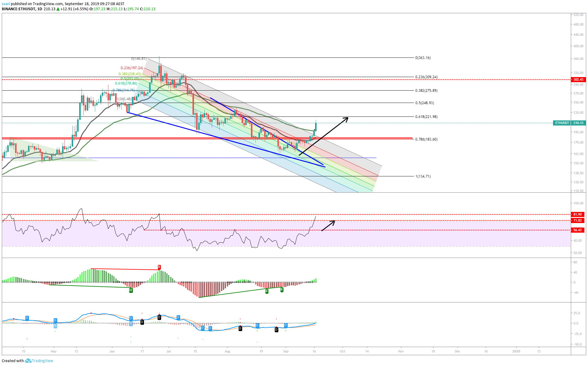Screen dimensions: 588x366
Task: Select the 0(363.16) Fibonacci label
Action: pyautogui.click(x=423, y=58)
